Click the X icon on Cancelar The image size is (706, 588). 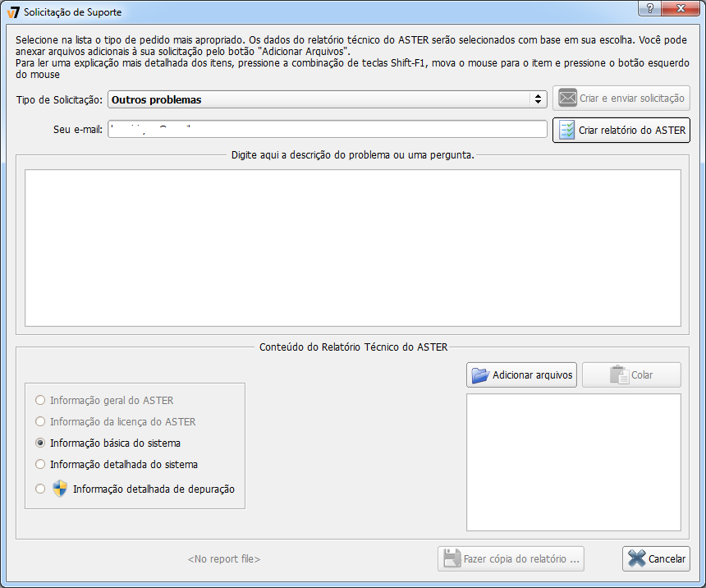coord(636,558)
